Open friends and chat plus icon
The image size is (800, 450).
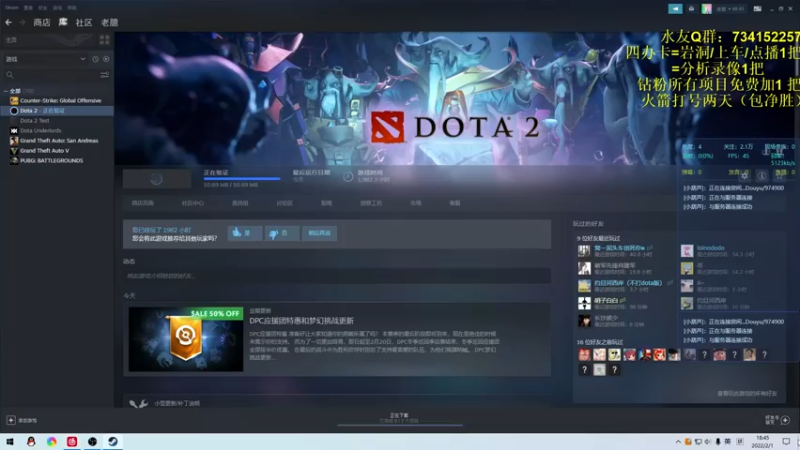785,420
